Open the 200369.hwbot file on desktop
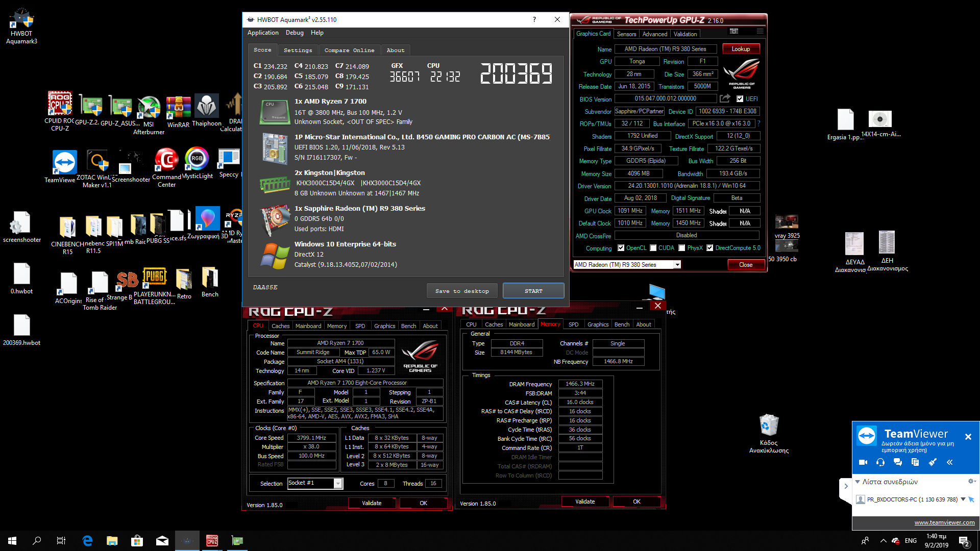The width and height of the screenshot is (980, 551). click(21, 330)
